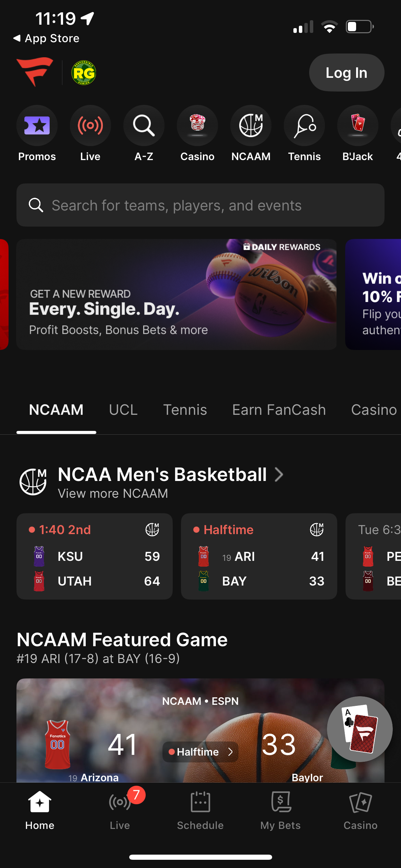Tap the Responsible Gaming RG badge
Screen dimensions: 401x868
click(84, 73)
